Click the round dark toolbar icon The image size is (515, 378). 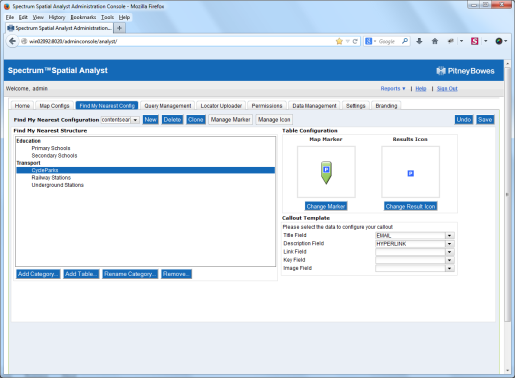(x=499, y=41)
